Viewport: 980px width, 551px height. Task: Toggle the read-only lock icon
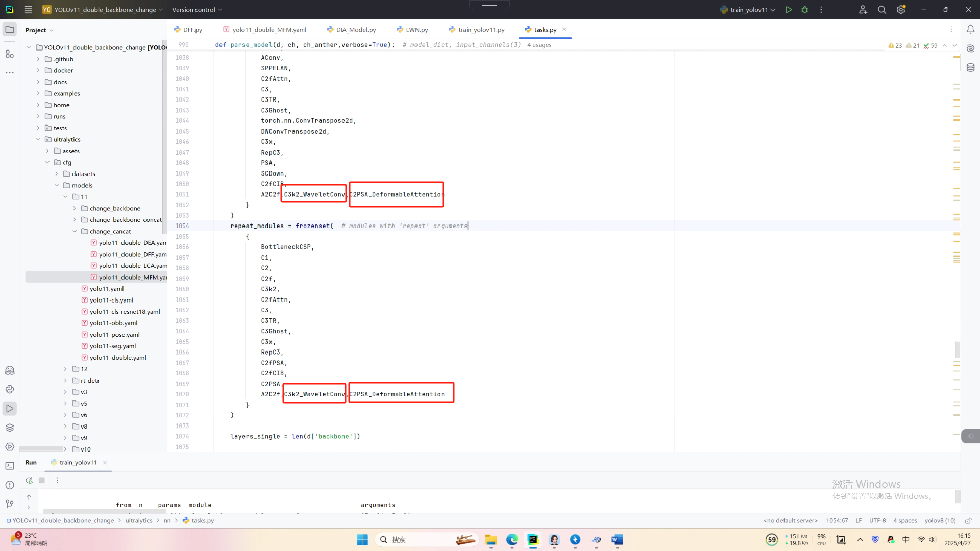(968, 521)
